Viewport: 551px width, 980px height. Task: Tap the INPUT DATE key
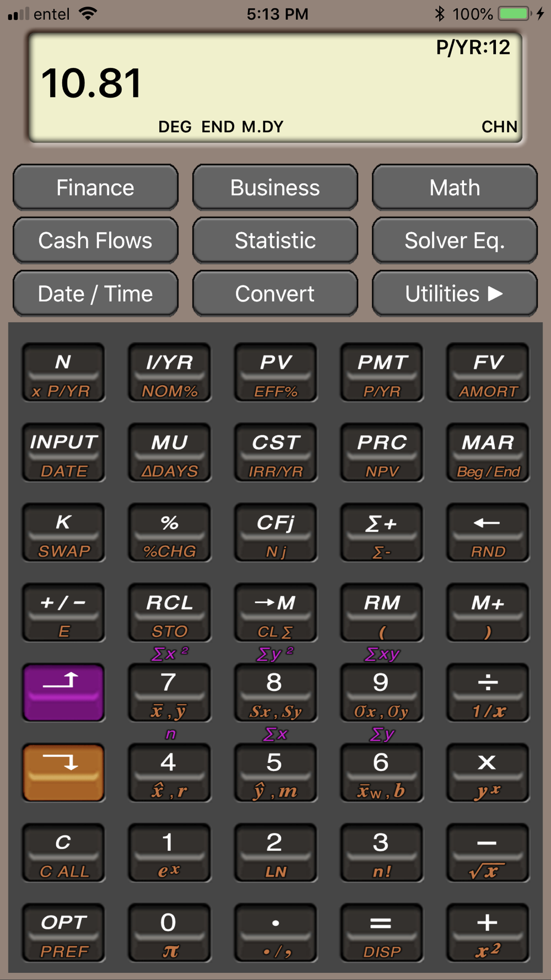(63, 453)
